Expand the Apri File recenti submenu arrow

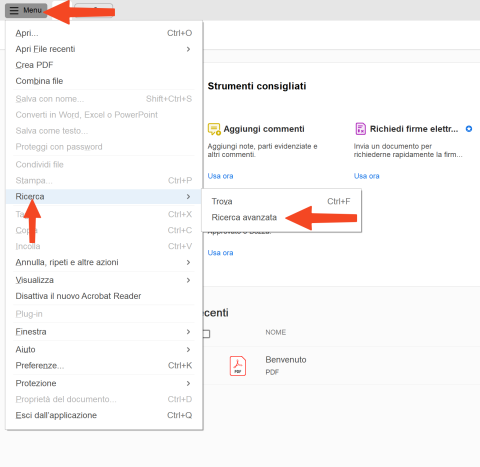click(x=188, y=49)
